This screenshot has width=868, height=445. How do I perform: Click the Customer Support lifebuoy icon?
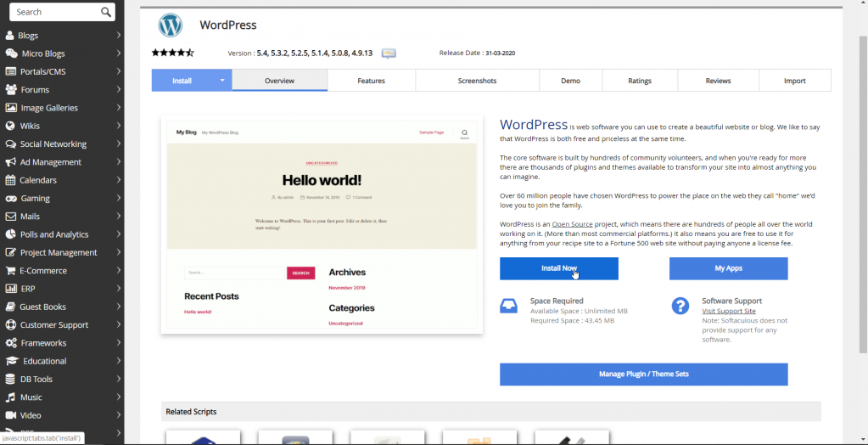coord(10,324)
